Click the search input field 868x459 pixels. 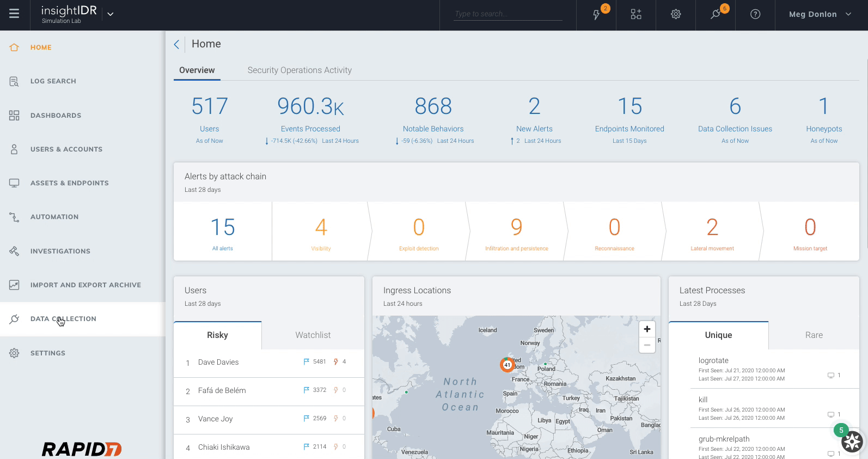(x=508, y=14)
